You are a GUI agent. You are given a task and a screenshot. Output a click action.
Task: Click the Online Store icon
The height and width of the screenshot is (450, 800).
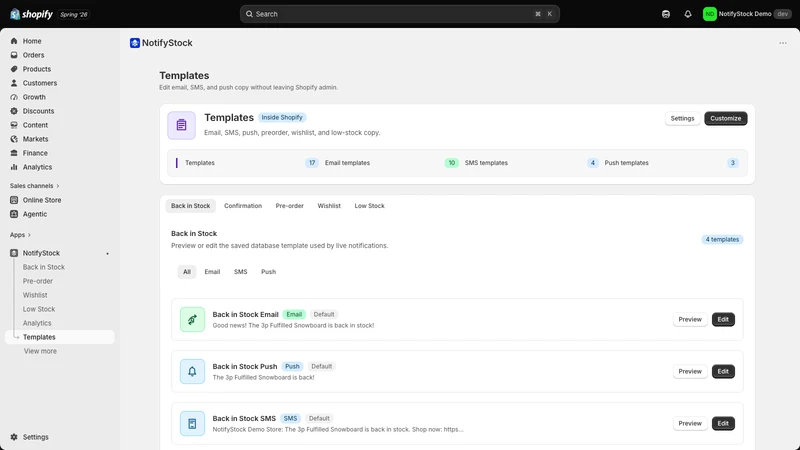tap(14, 200)
